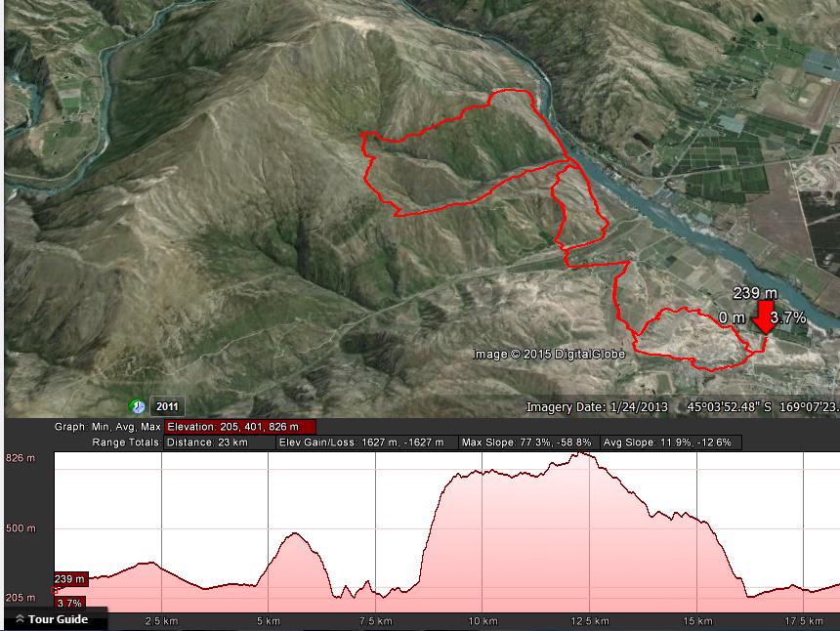
Task: Click the 2011 historical imagery year button
Action: point(167,406)
